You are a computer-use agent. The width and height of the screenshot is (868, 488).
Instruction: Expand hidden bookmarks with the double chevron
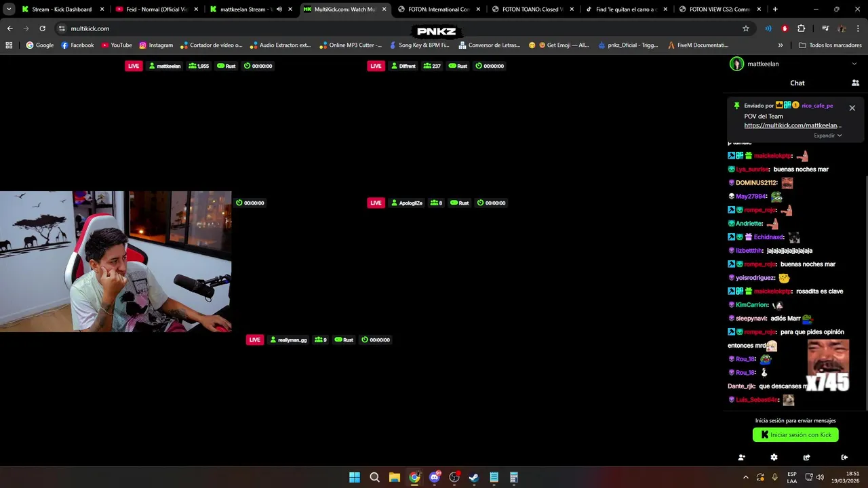point(780,45)
